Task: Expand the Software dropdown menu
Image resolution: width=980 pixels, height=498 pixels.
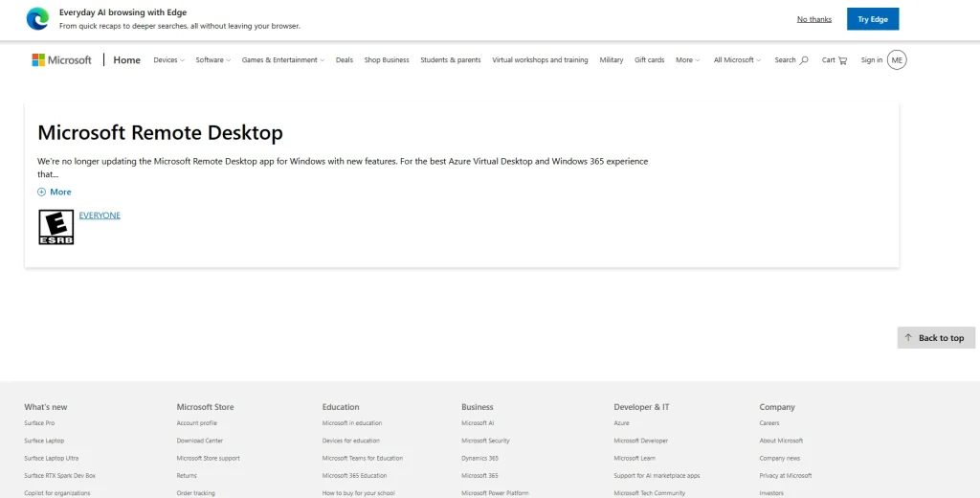Action: 213,60
